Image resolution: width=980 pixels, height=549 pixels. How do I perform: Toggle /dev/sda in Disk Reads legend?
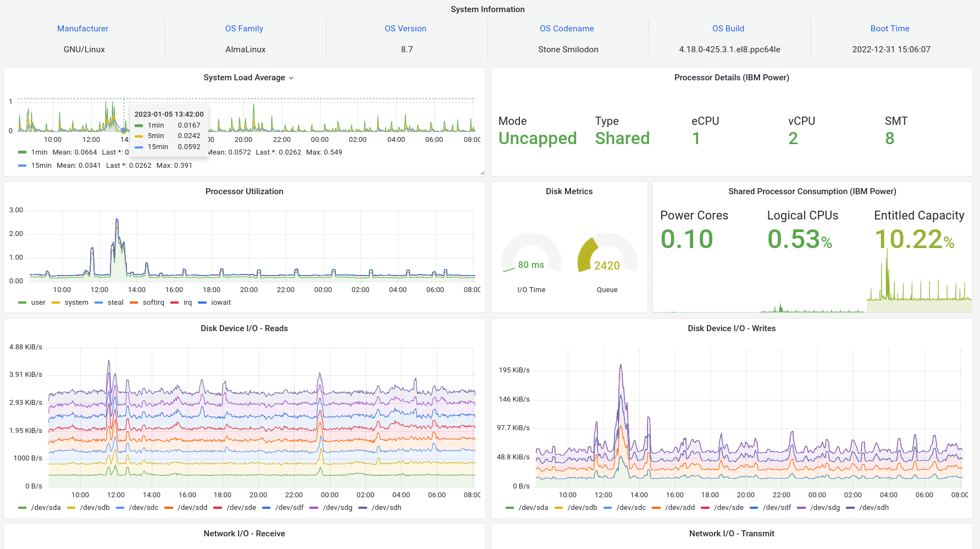point(46,508)
